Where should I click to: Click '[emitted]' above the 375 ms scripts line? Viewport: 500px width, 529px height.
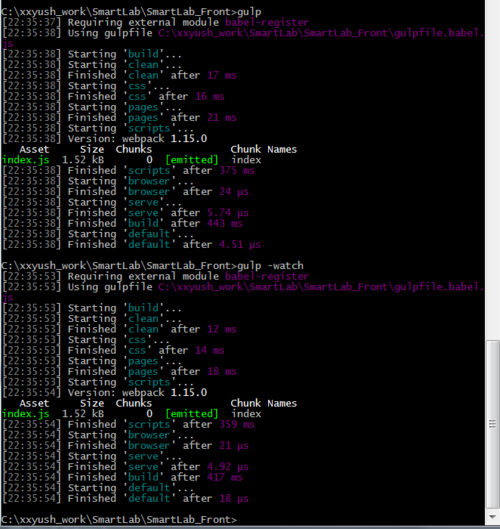coord(192,160)
